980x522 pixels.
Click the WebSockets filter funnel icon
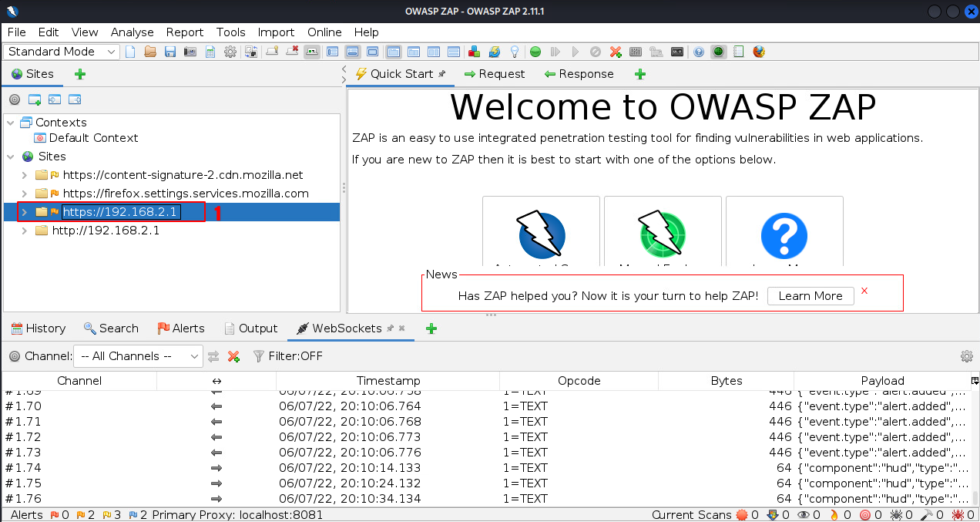[x=258, y=356]
